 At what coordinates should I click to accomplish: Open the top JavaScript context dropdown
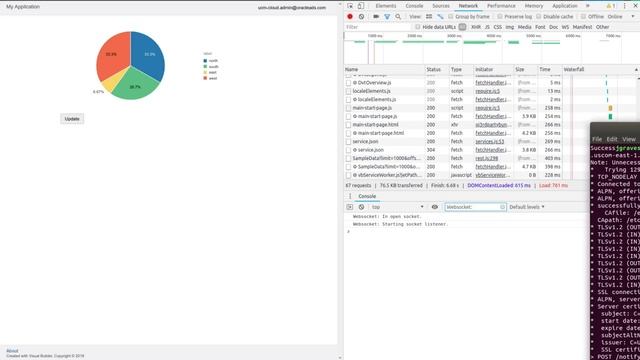point(397,207)
